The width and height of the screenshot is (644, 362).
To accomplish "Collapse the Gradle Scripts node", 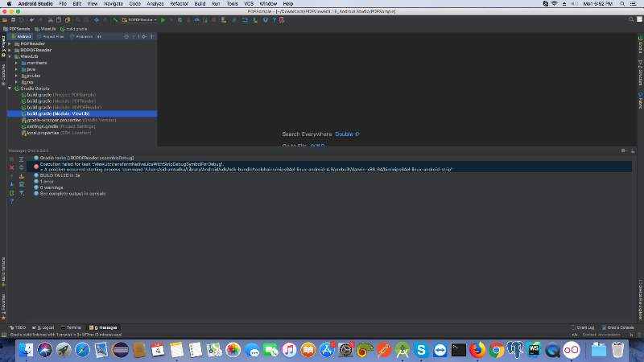I will pyautogui.click(x=9, y=88).
